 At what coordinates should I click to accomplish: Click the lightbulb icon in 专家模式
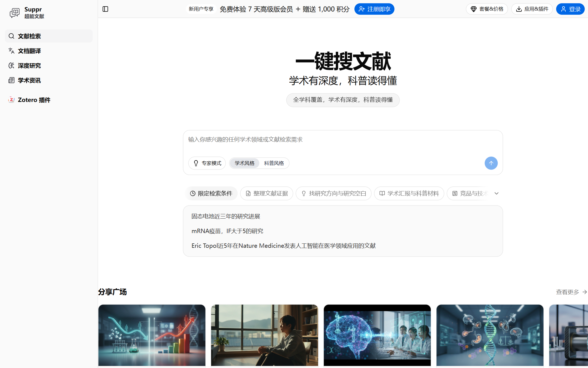pos(196,163)
